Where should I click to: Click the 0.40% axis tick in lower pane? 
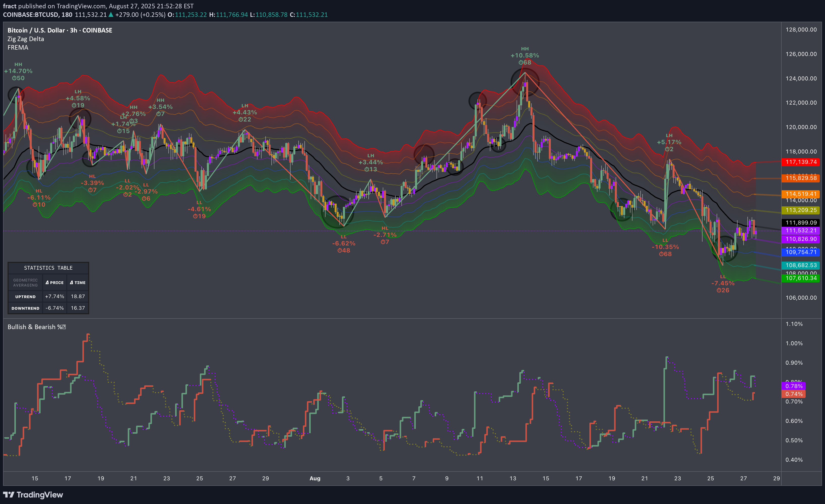(794, 460)
